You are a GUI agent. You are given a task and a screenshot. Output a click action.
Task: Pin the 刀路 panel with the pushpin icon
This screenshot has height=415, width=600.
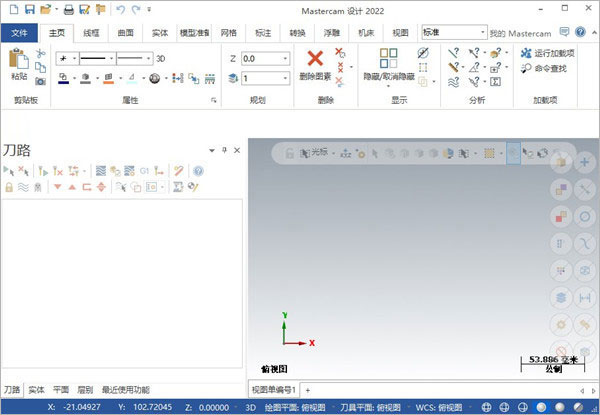tap(225, 150)
